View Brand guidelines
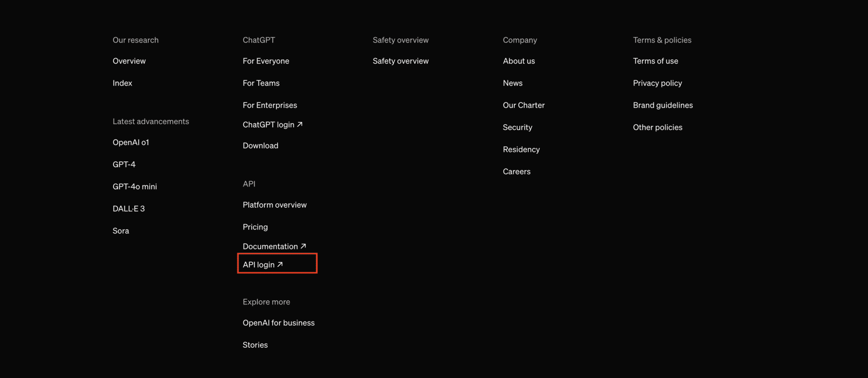The height and width of the screenshot is (378, 868). click(x=663, y=105)
